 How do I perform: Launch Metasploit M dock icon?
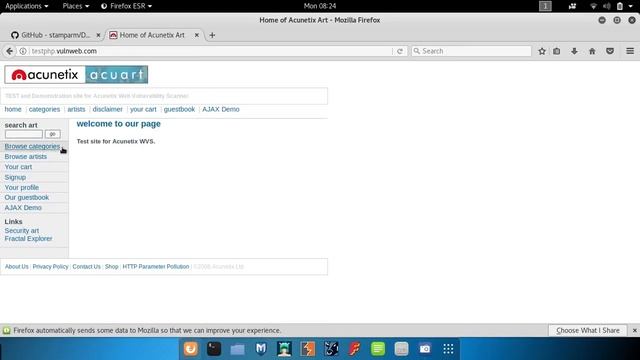pos(261,349)
